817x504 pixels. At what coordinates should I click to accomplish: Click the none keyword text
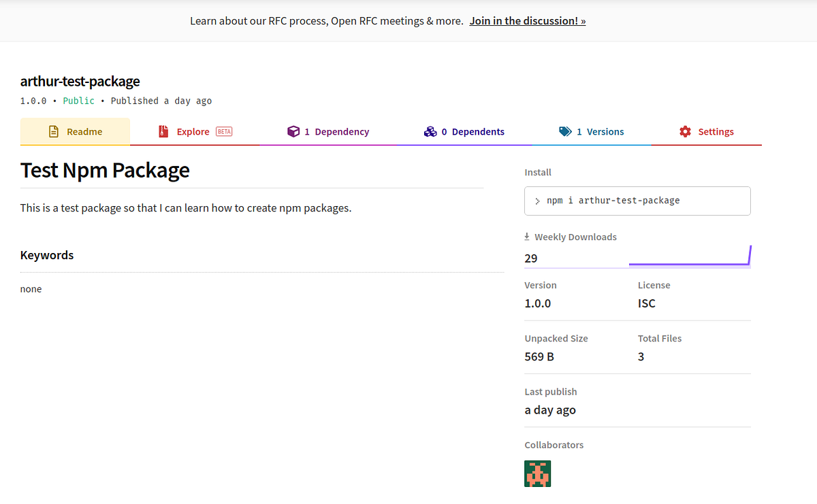tap(31, 289)
